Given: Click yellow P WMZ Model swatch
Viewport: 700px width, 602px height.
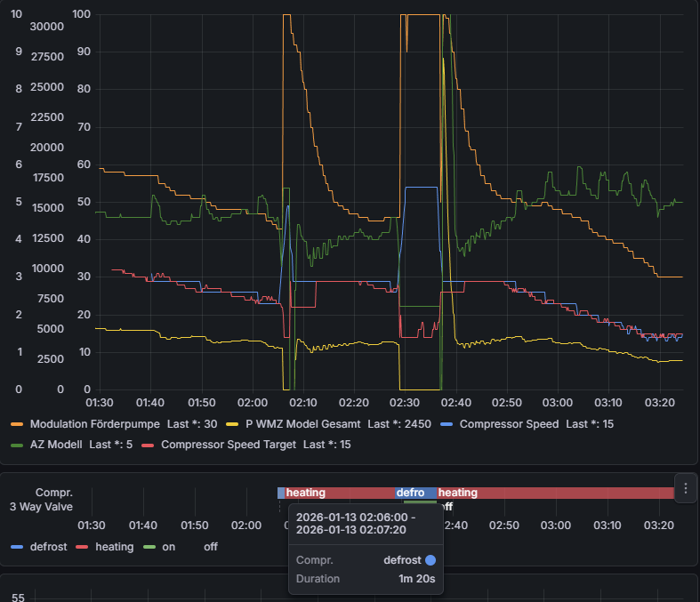Looking at the screenshot, I should (x=232, y=424).
